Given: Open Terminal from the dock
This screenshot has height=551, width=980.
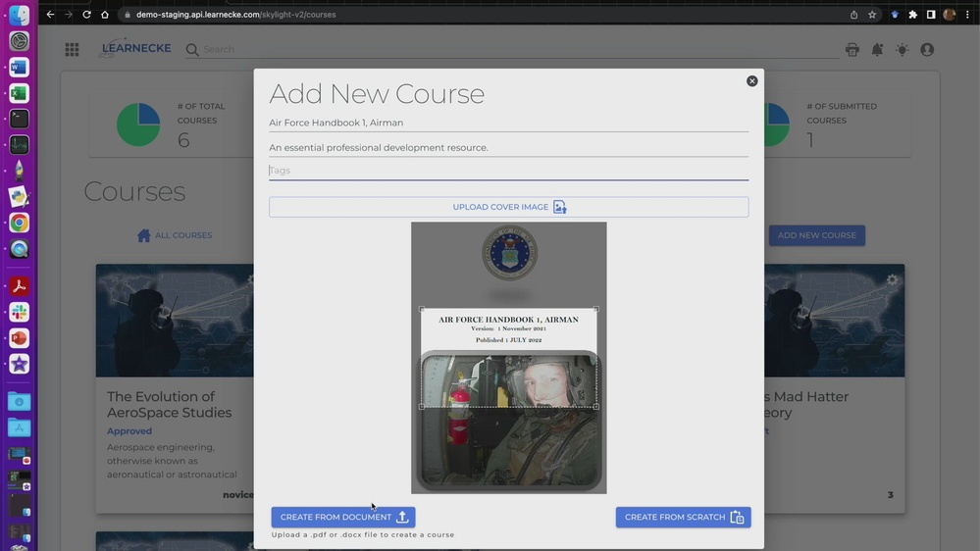Looking at the screenshot, I should (20, 119).
